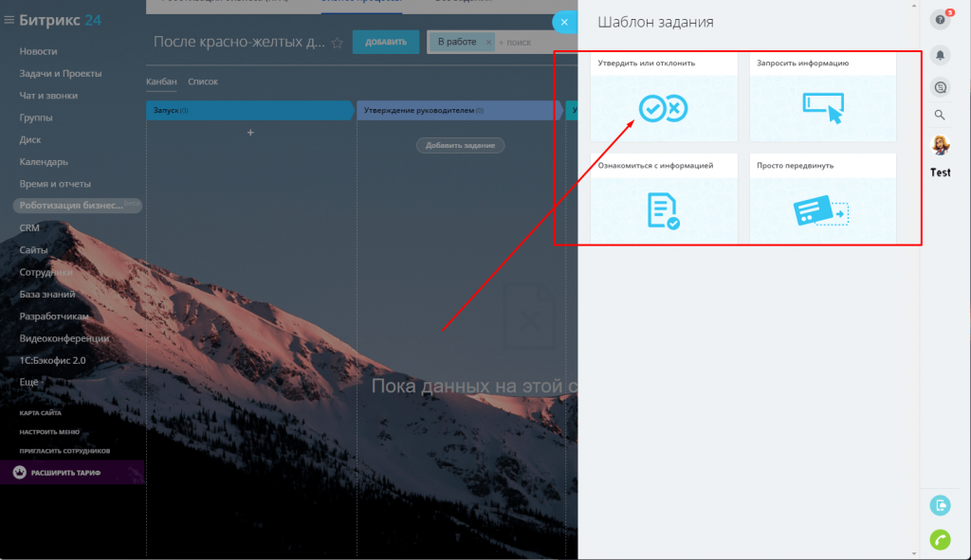Viewport: 971px width, 560px height.
Task: Open the chat bubble icon in right bar
Action: click(x=940, y=86)
